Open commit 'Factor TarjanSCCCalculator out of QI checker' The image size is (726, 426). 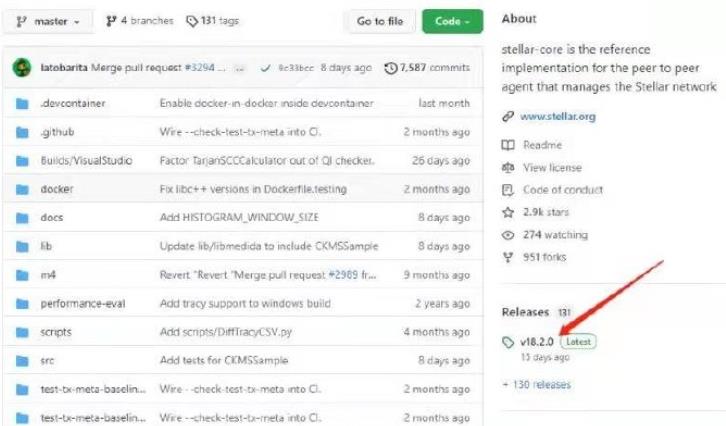(267, 161)
